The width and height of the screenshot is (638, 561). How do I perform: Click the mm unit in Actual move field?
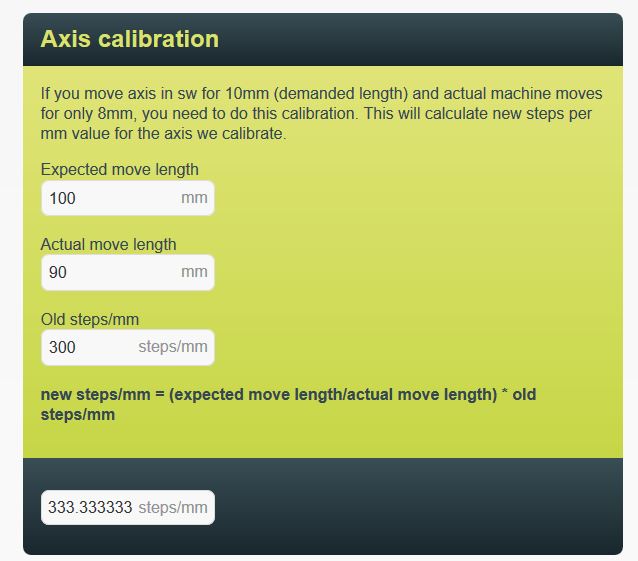pos(194,272)
